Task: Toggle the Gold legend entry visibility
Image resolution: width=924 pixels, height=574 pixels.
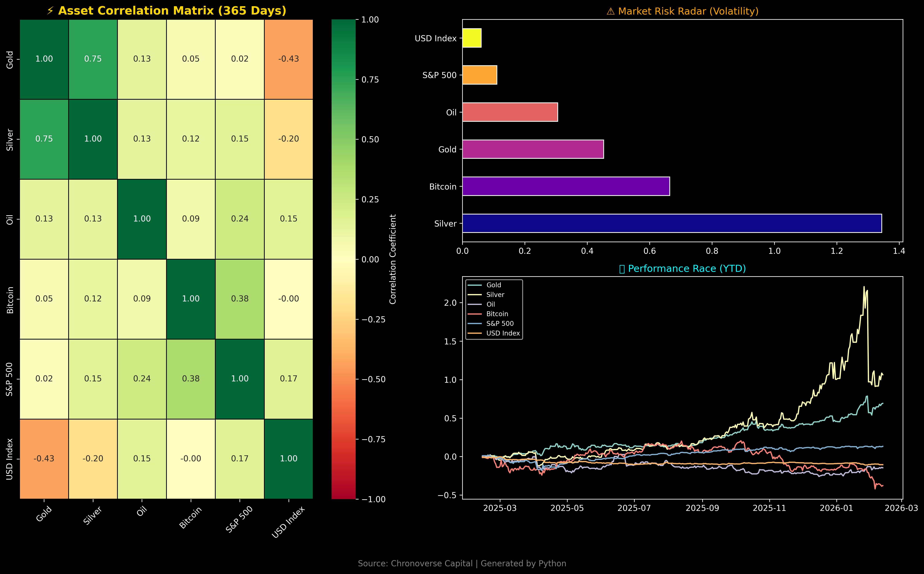Action: [x=494, y=285]
